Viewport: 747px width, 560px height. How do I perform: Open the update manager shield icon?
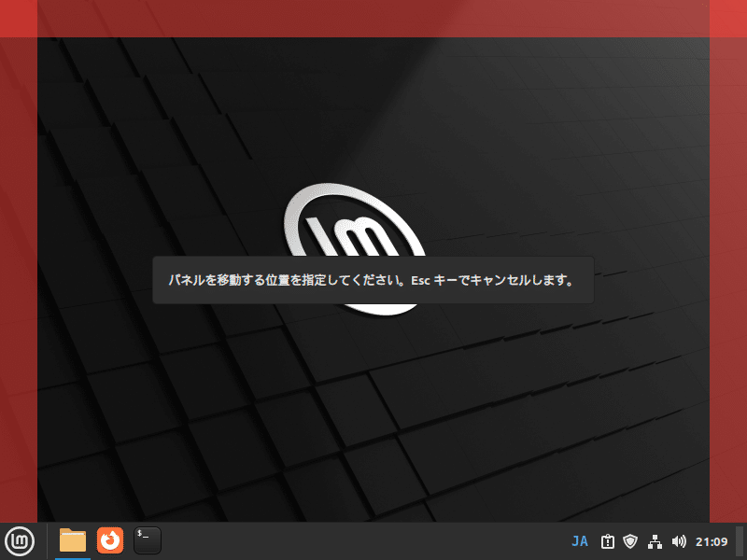coord(630,541)
